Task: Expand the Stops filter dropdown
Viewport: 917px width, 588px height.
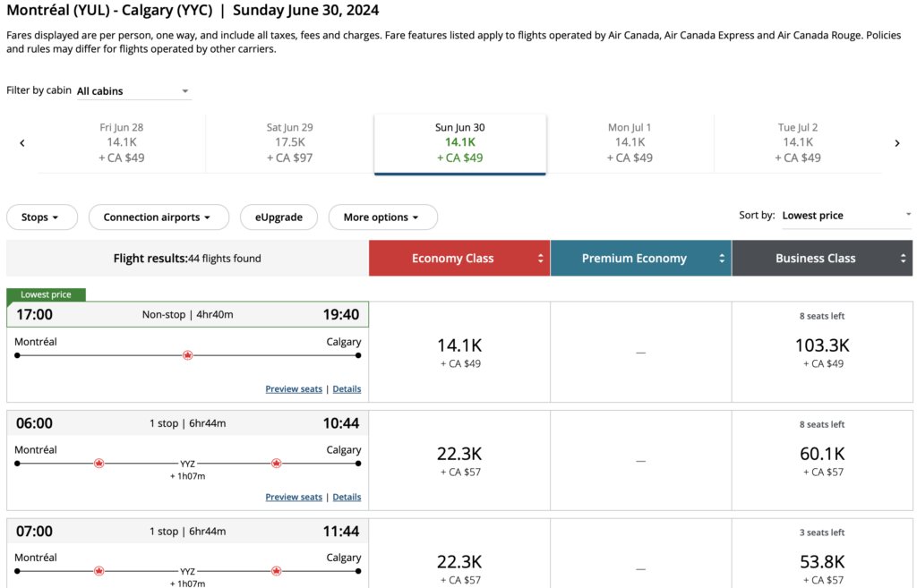Action: 41,217
